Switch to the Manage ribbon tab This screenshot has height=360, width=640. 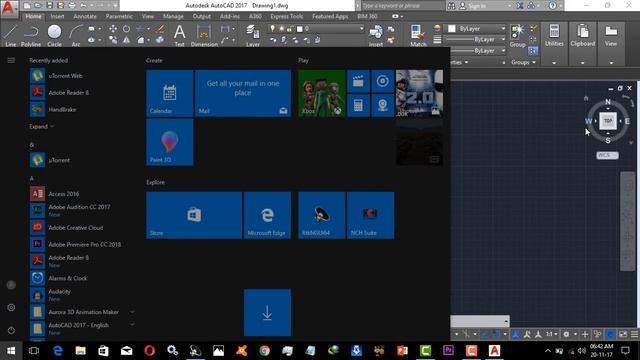pyautogui.click(x=173, y=16)
